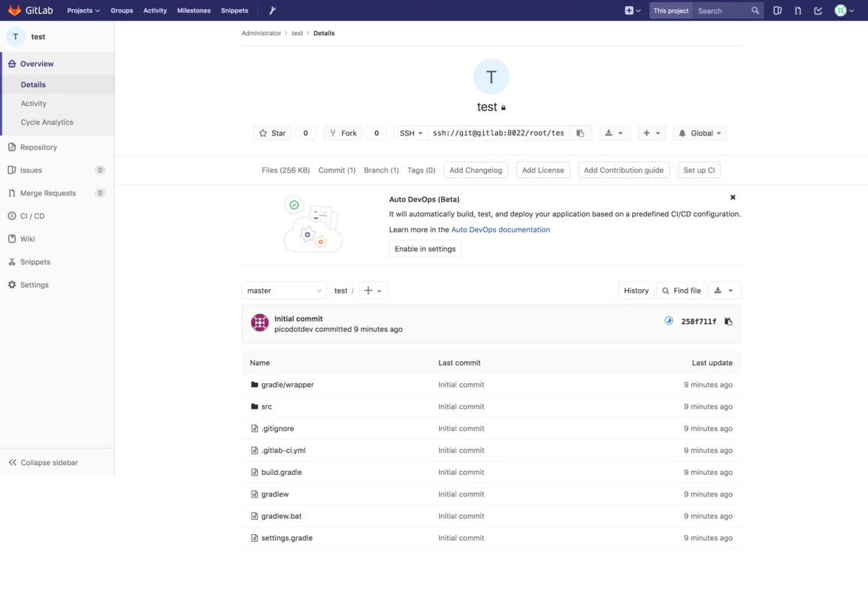This screenshot has width=868, height=601.
Task: Open the merge requests icon in top bar
Action: 798,11
